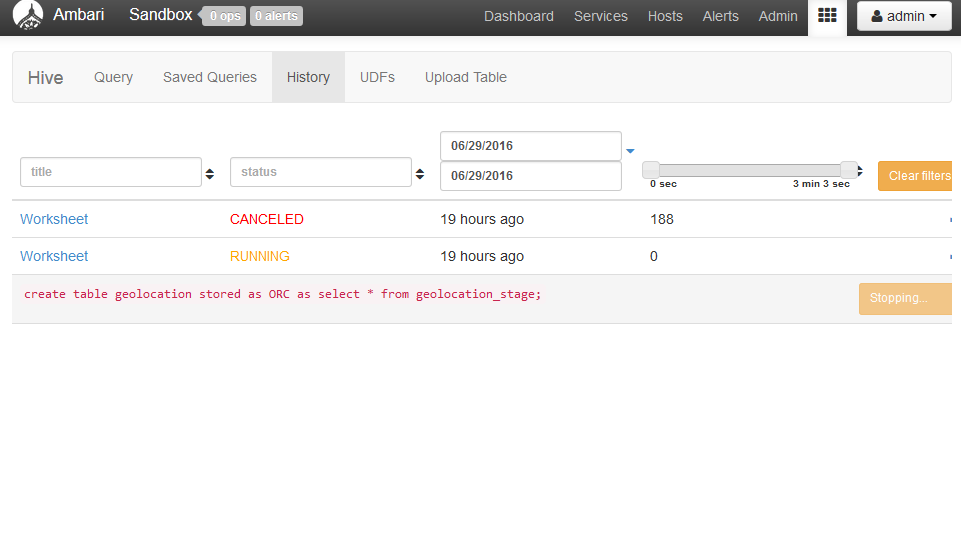Open the admin user dropdown
The height and width of the screenshot is (560, 961).
coord(904,16)
